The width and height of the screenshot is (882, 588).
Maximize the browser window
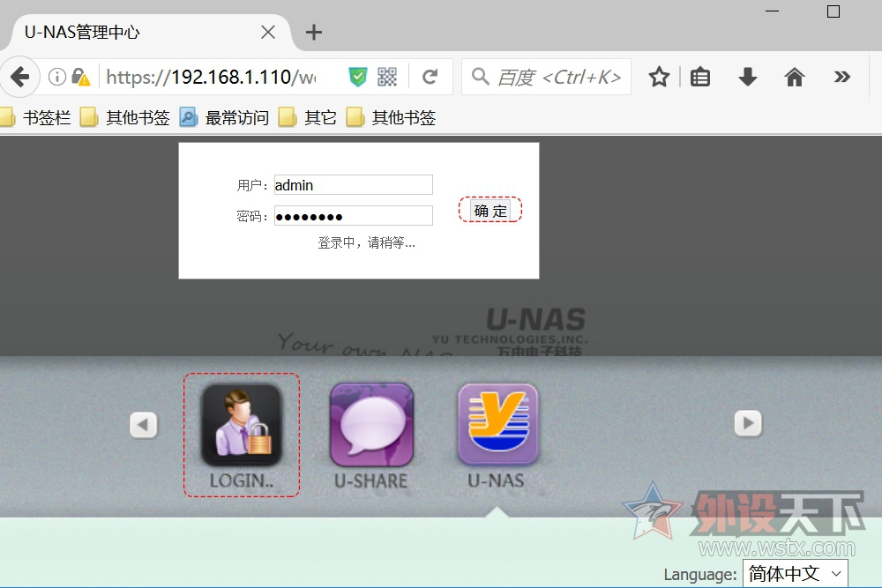(833, 11)
